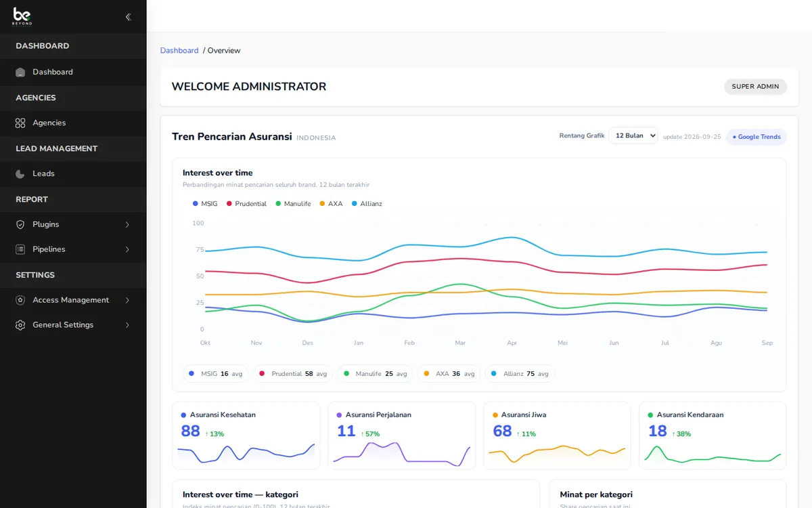
Task: Open the Rentang Grafik 12 Bulan dropdown
Action: pyautogui.click(x=633, y=135)
